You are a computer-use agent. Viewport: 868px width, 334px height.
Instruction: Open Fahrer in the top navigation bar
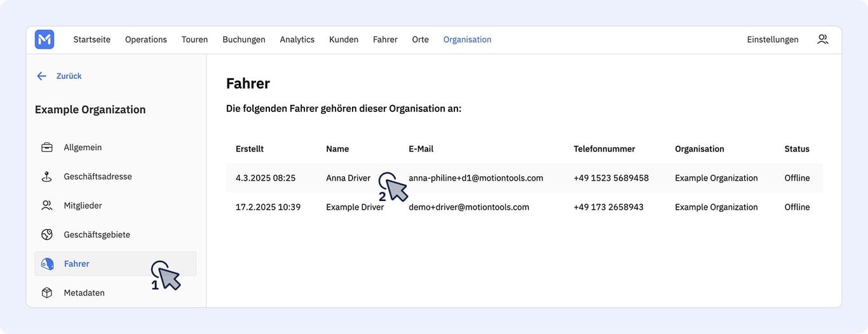click(x=385, y=39)
